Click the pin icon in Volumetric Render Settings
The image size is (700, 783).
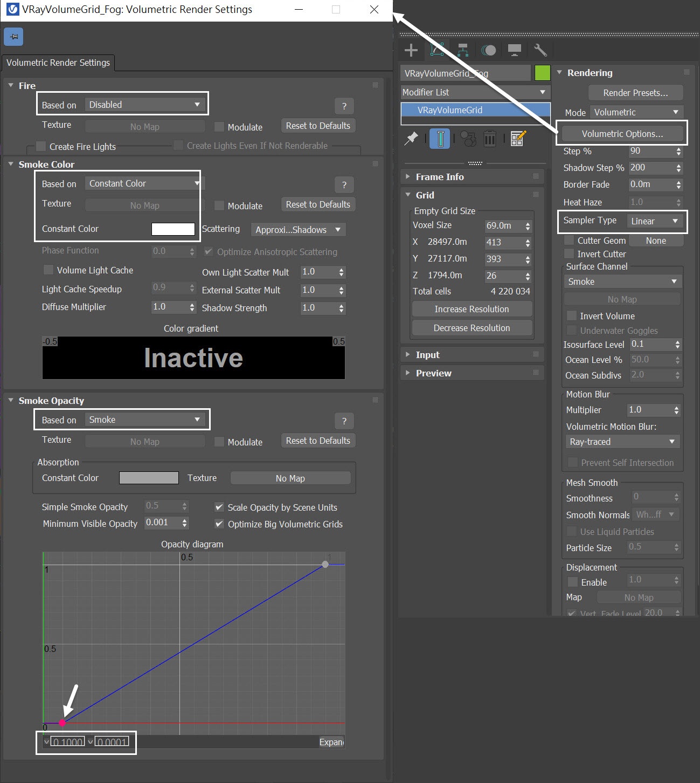point(13,37)
